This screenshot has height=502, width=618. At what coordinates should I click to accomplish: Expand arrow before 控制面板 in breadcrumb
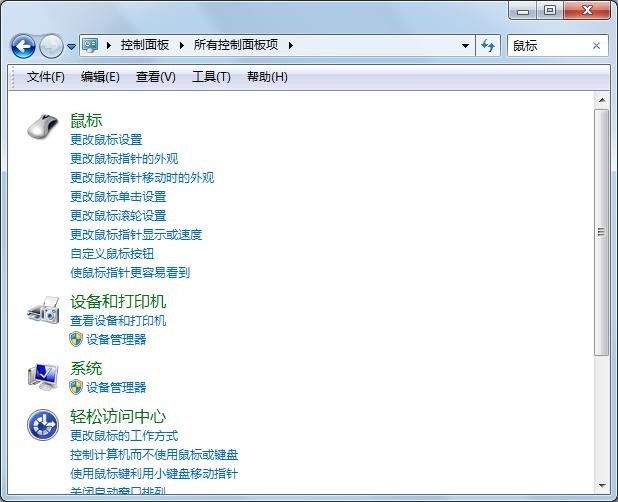click(109, 46)
